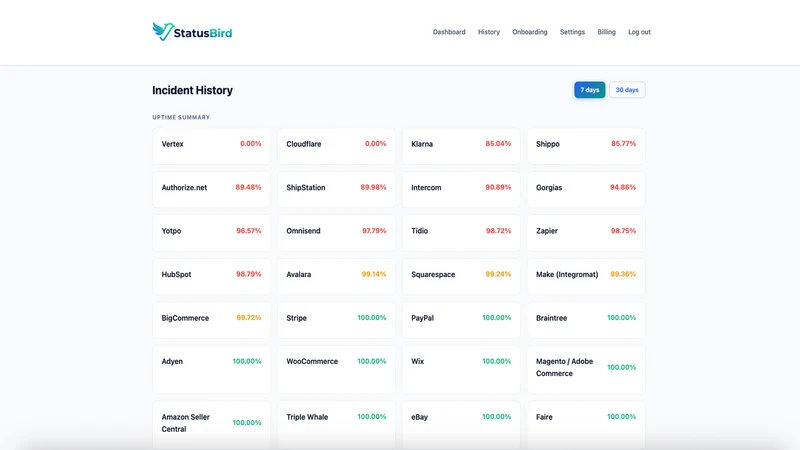Image resolution: width=800 pixels, height=450 pixels.
Task: Click Avalara service name
Action: pos(298,274)
